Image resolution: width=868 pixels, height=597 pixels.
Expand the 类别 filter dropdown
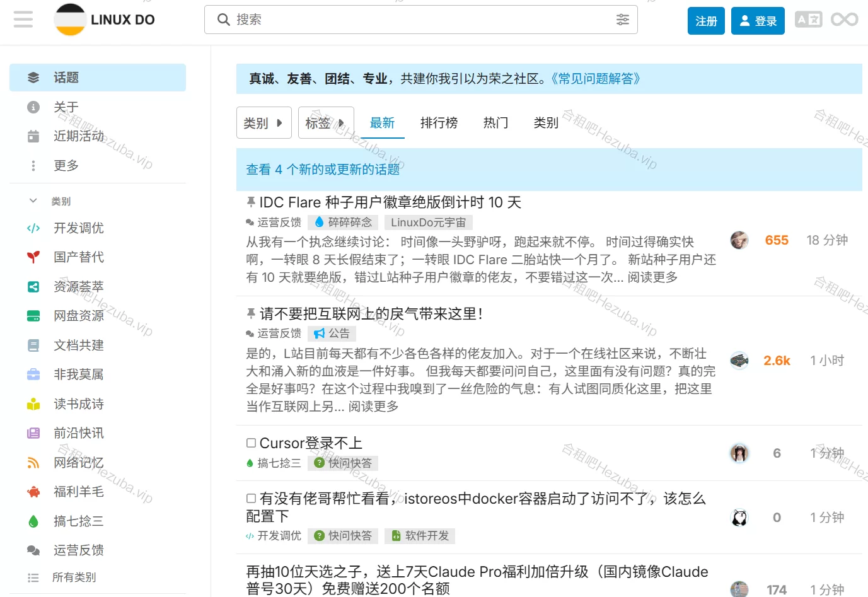pyautogui.click(x=263, y=123)
